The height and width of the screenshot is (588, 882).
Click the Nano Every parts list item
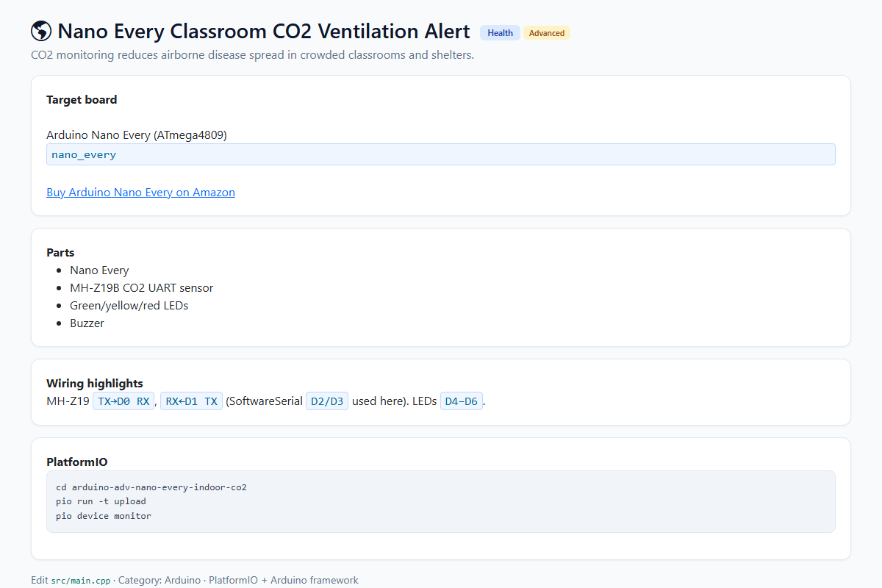click(x=99, y=270)
